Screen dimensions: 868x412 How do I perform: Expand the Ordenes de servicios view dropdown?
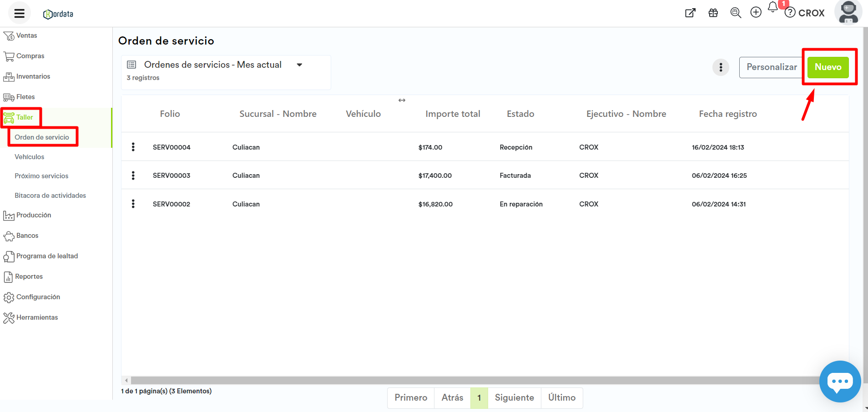[299, 65]
